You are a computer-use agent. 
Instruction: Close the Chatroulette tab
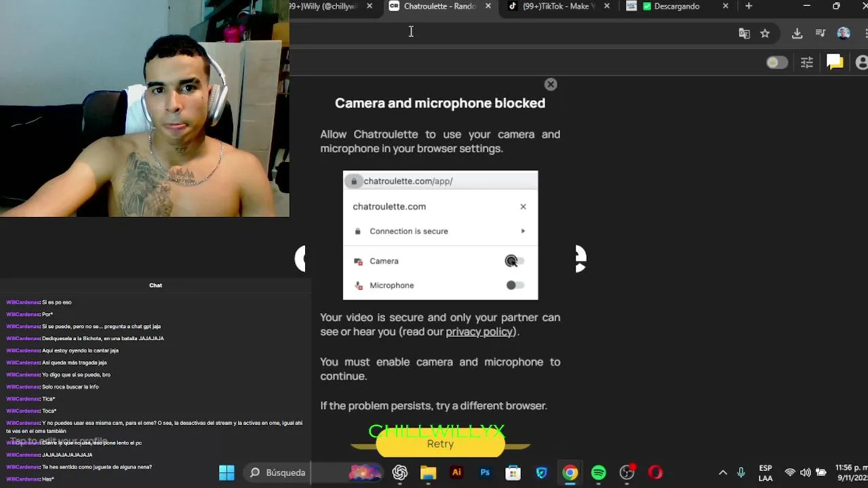488,6
